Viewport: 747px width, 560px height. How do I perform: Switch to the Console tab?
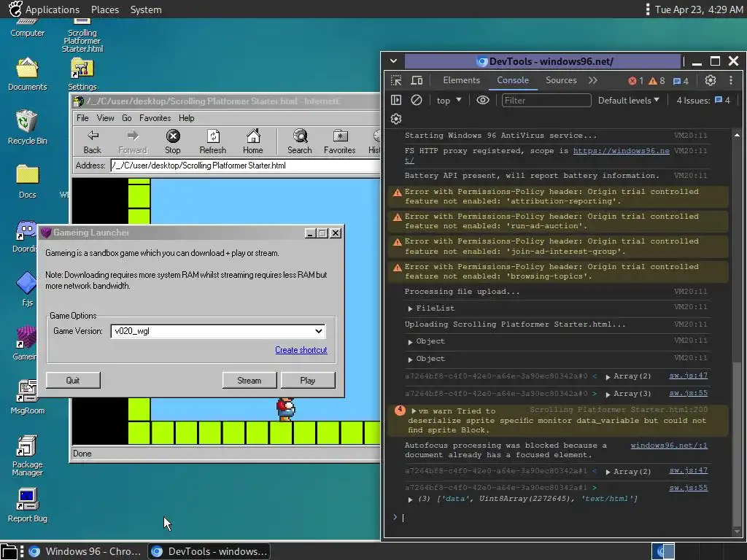(513, 80)
